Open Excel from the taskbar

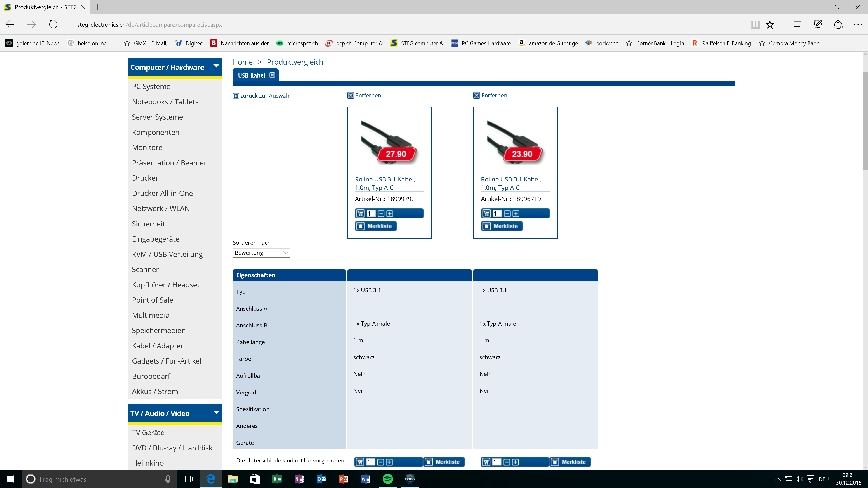click(277, 479)
